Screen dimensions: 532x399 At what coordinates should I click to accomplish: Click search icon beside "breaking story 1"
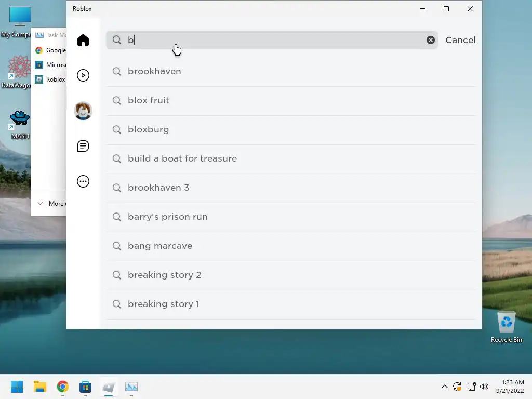click(117, 304)
